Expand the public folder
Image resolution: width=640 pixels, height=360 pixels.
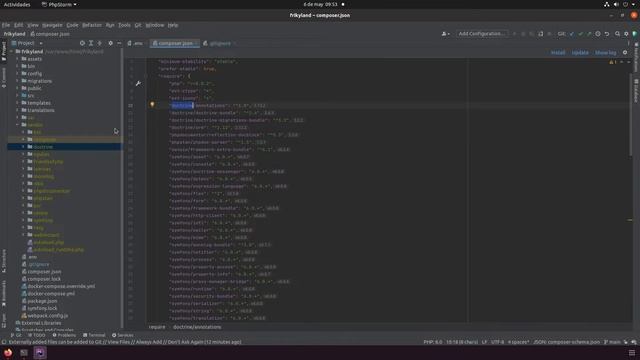[x=18, y=88]
